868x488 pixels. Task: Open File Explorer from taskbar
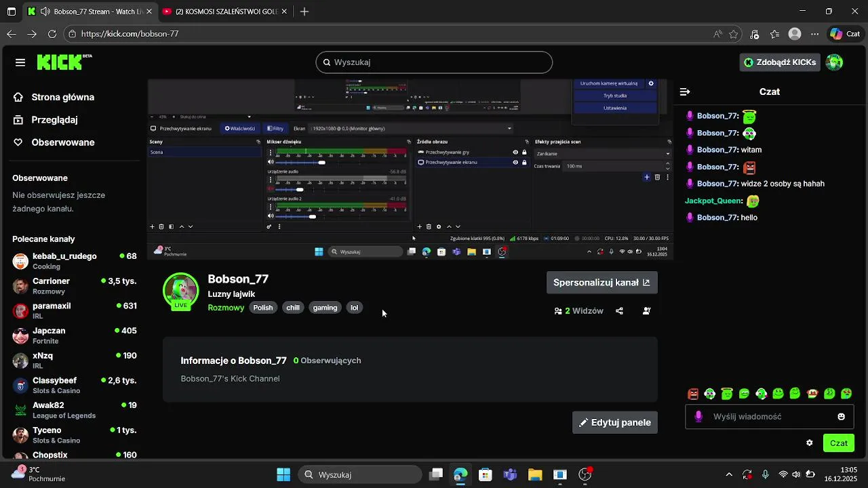[x=535, y=474]
